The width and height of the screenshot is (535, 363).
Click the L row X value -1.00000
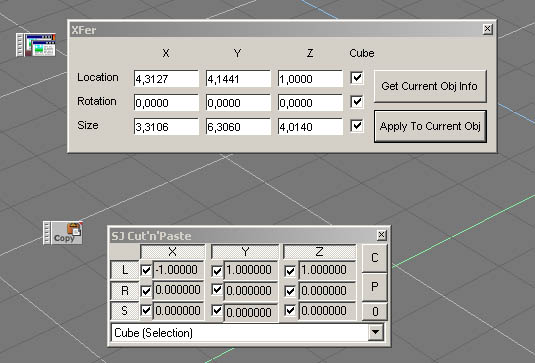click(x=178, y=270)
